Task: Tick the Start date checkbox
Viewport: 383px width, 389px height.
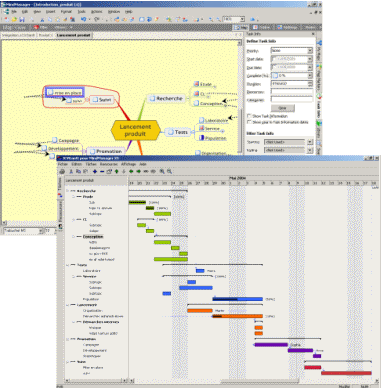Action: (274, 59)
